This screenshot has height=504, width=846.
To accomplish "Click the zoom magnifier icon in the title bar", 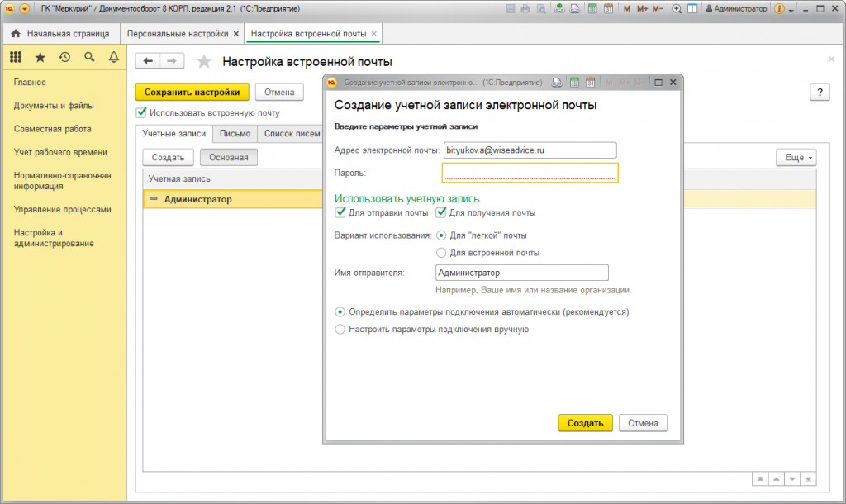I will click(x=677, y=8).
